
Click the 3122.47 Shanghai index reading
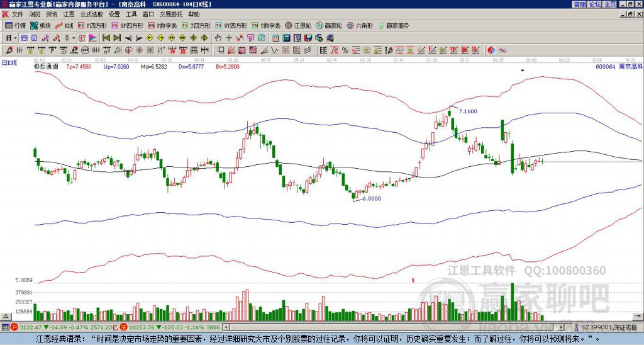(x=31, y=327)
